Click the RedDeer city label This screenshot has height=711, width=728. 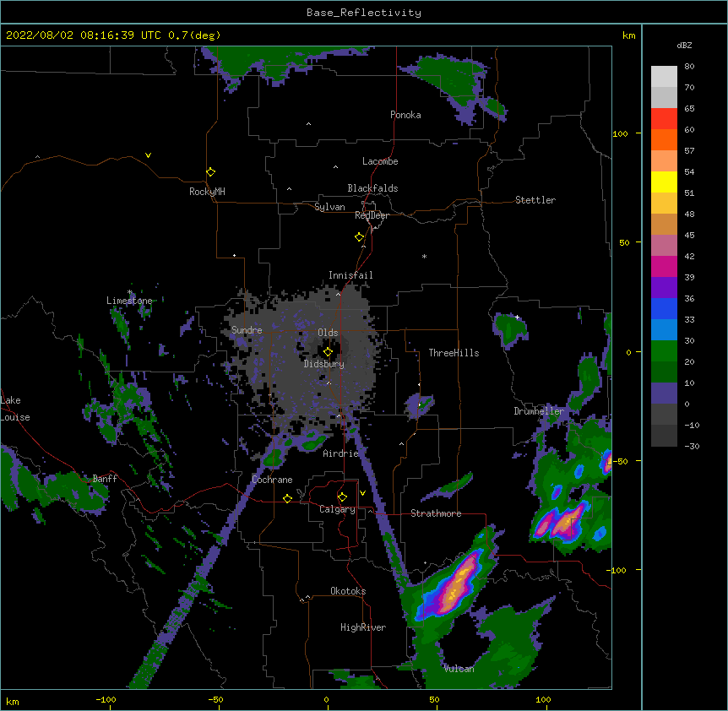coord(372,215)
